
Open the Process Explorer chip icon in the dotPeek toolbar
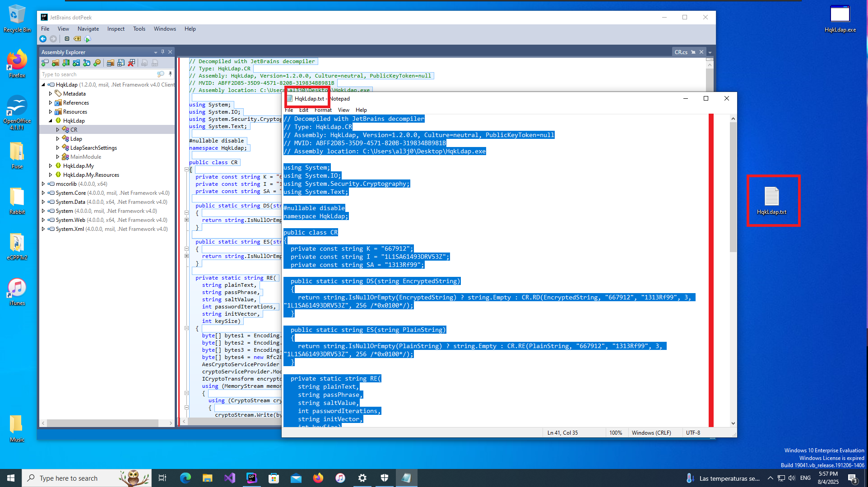click(67, 39)
